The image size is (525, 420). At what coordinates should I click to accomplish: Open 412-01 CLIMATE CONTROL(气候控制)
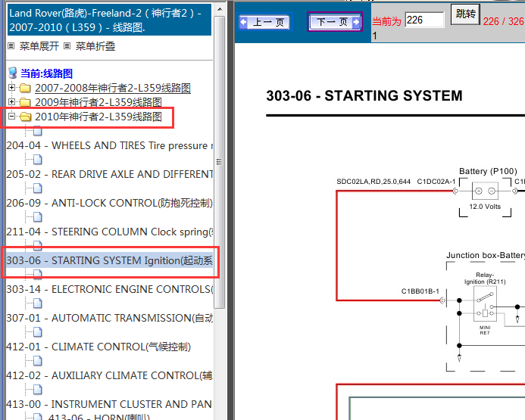[x=98, y=347]
